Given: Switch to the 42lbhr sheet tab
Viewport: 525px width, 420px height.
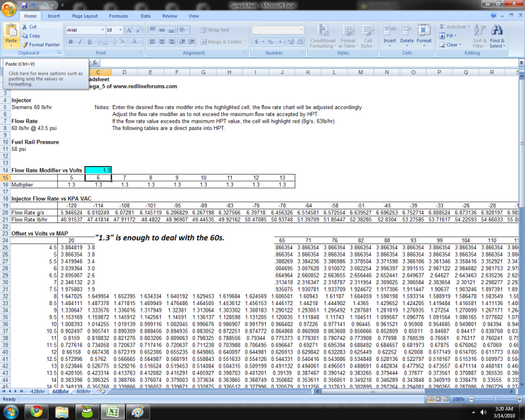Looking at the screenshot, I should coord(37,391).
